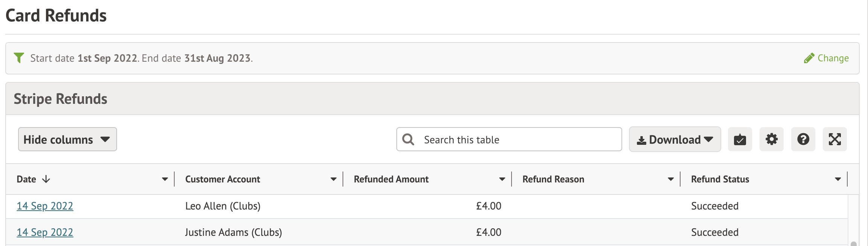This screenshot has height=246, width=868.
Task: Open the Download dropdown menu
Action: pos(675,140)
